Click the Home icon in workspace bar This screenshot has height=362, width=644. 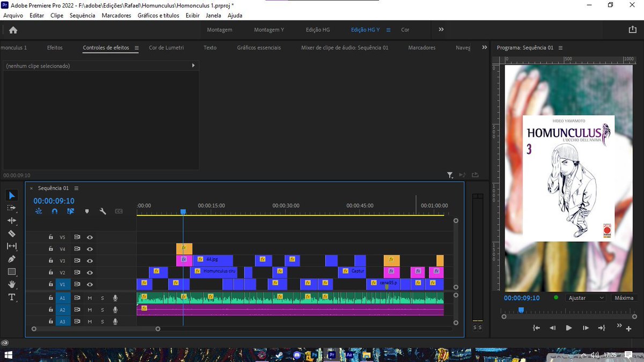[x=13, y=30]
